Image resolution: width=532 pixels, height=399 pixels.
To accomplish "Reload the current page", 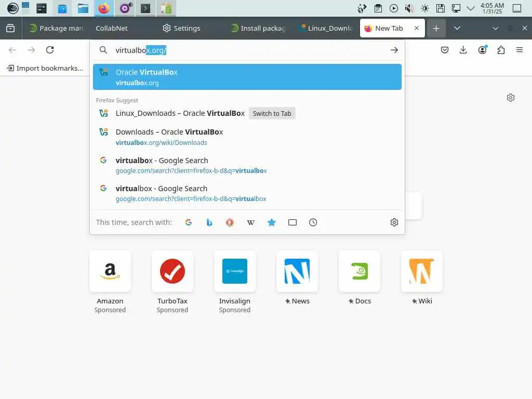I will (50, 50).
